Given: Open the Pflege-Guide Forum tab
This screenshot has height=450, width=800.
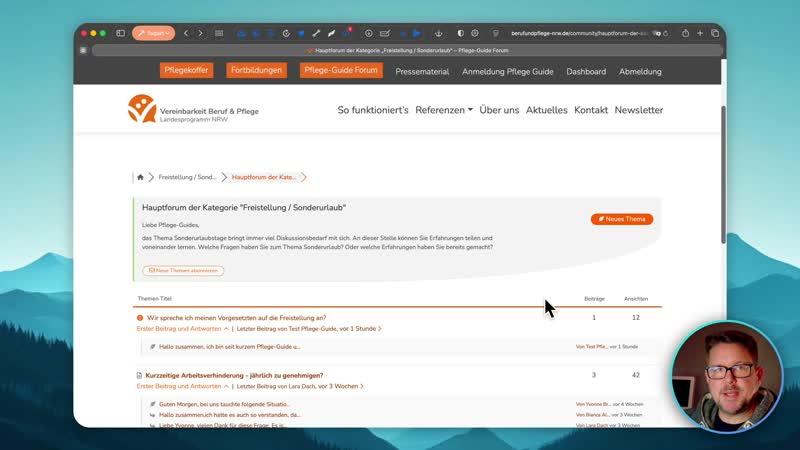Looking at the screenshot, I should (340, 71).
